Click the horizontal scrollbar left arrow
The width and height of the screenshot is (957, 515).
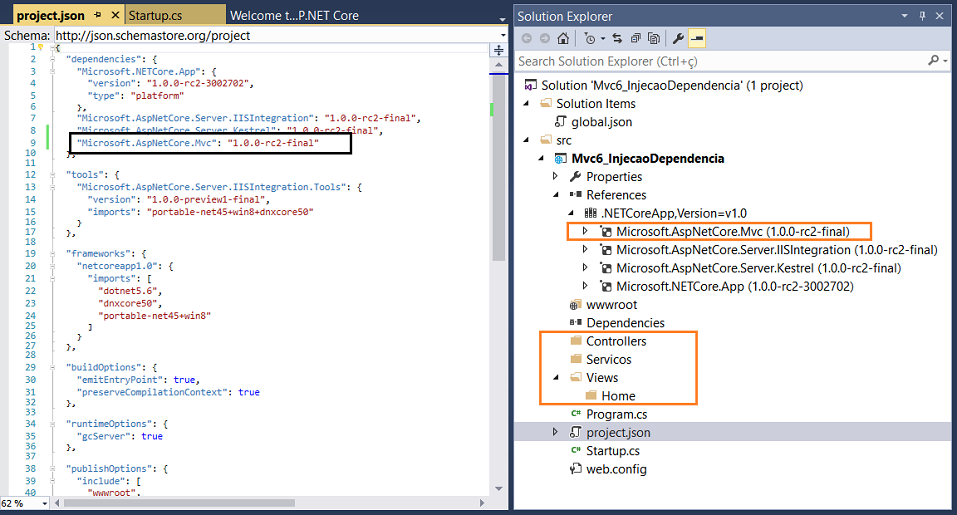pyautogui.click(x=57, y=503)
